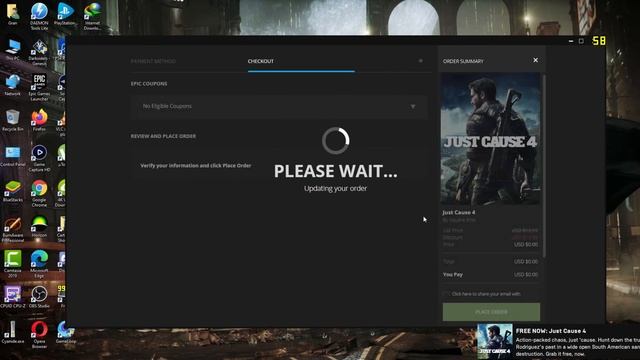Launch Epic Games Launcher from desktop

(39, 87)
